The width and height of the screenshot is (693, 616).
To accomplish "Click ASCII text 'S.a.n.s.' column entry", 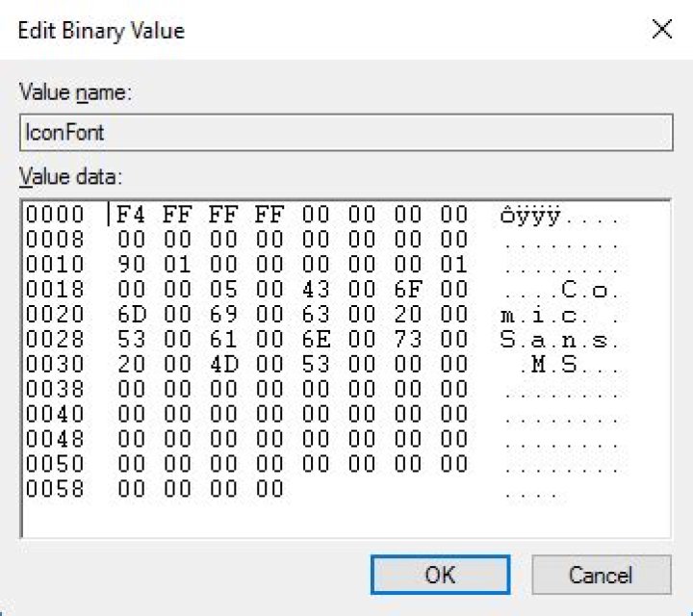I will [559, 341].
